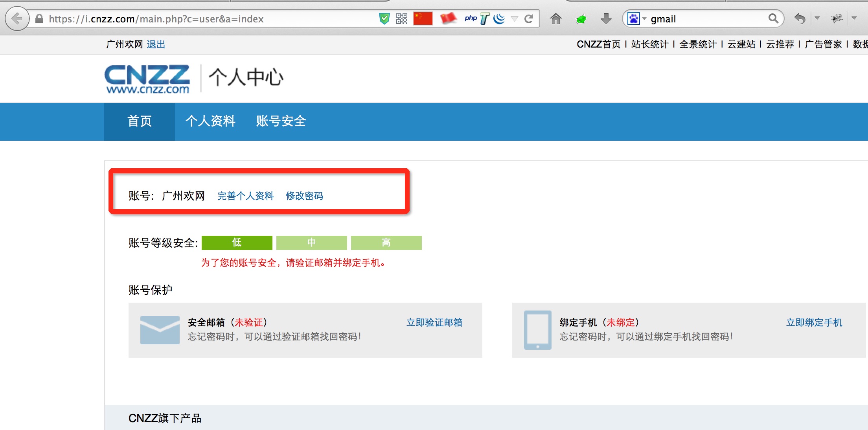
Task: Open the address bar history dropdown arrow
Action: (514, 19)
